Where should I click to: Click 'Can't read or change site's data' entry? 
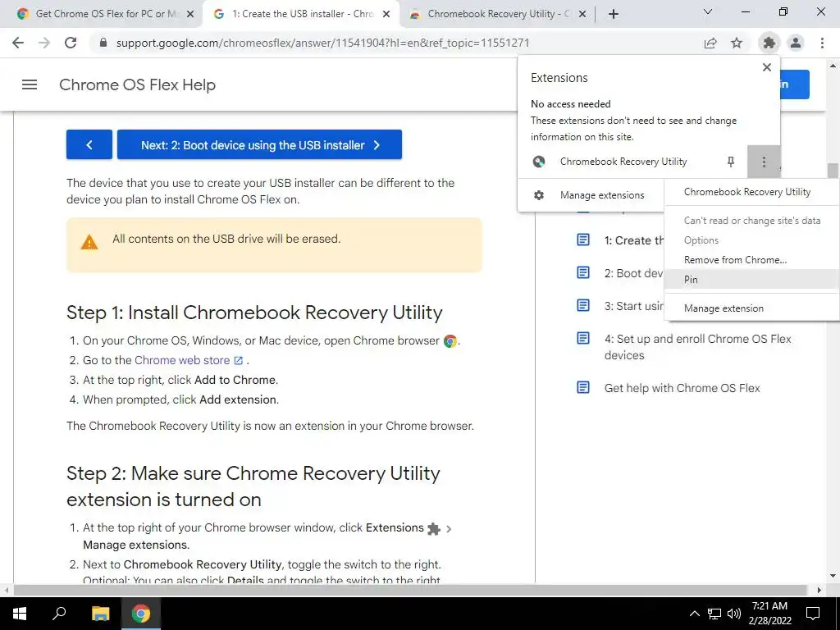751,221
